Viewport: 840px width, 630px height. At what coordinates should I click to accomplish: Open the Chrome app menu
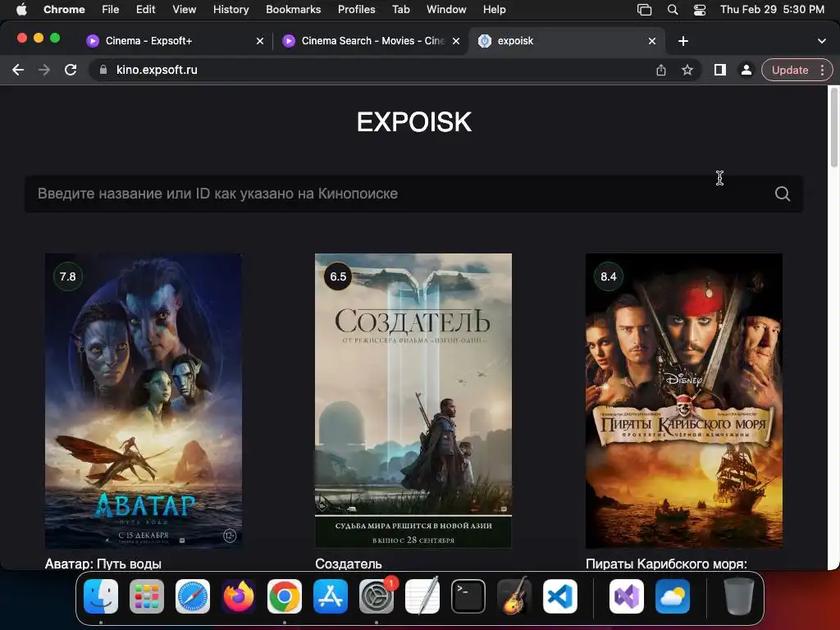tap(64, 9)
